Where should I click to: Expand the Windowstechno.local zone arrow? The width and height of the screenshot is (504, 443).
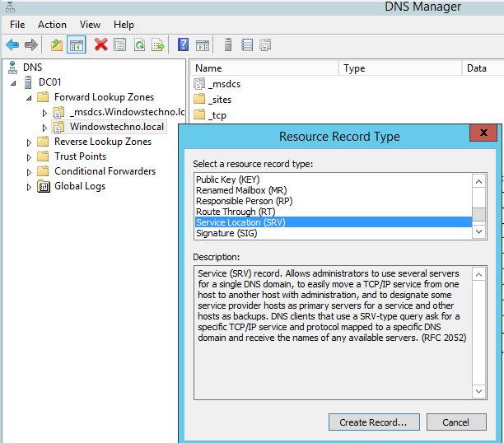click(x=44, y=128)
